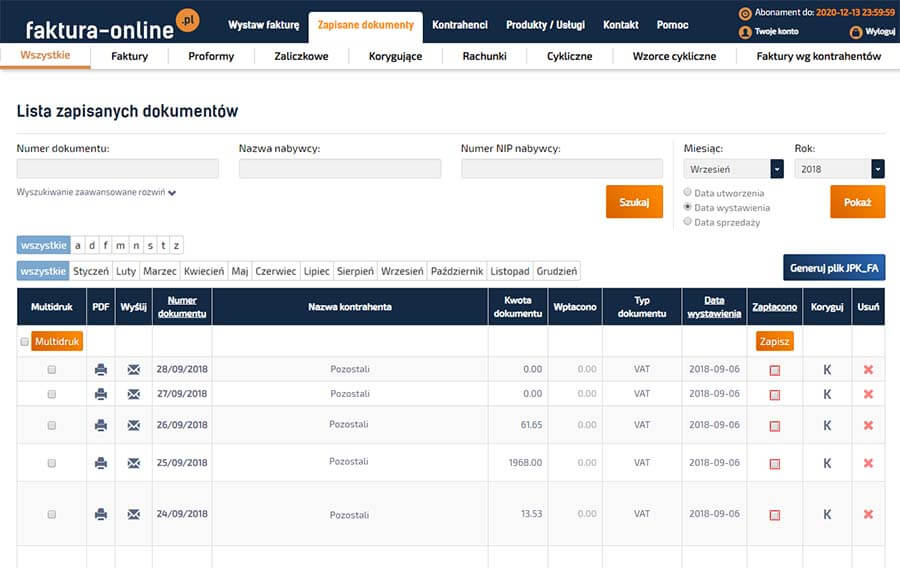Click the orange Szukaj button
900x568 pixels.
(634, 202)
